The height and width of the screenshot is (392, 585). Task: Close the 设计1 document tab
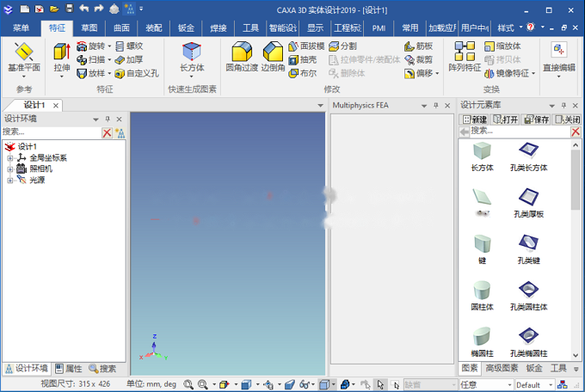click(x=56, y=106)
